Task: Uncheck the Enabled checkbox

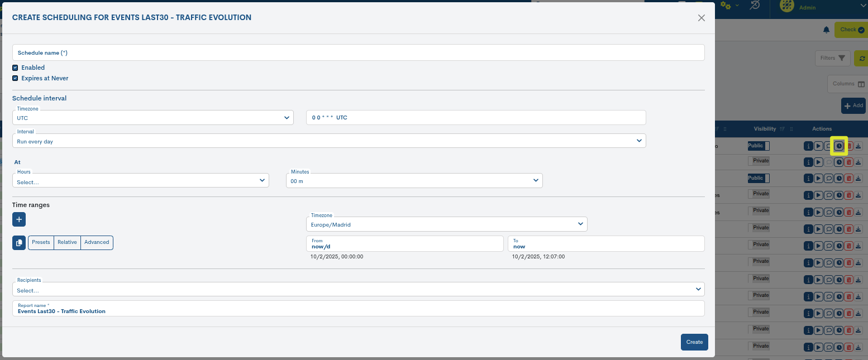Action: (x=15, y=68)
